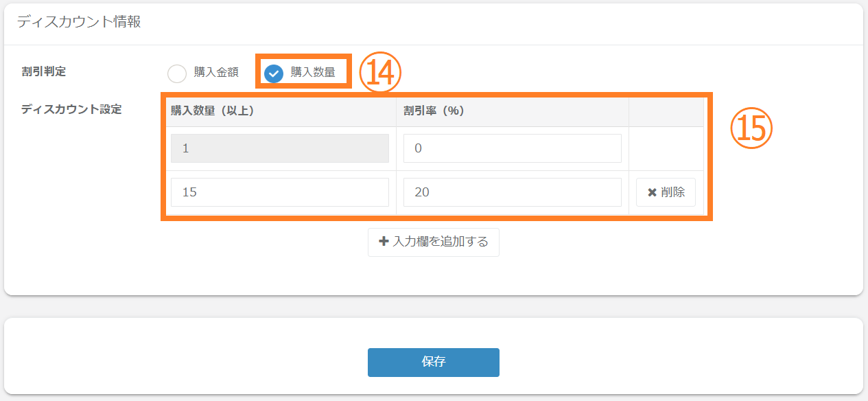Focus the purchase quantity field showing 15
868x401 pixels.
[280, 192]
